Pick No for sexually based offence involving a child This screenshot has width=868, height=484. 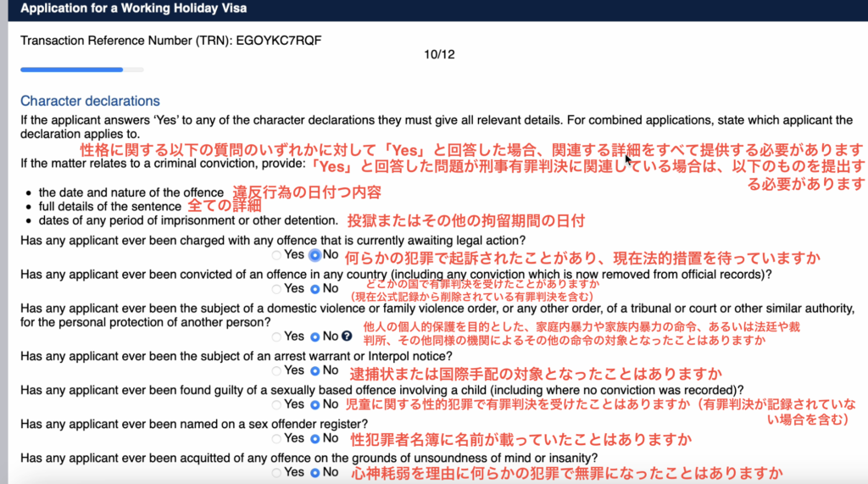coord(315,404)
